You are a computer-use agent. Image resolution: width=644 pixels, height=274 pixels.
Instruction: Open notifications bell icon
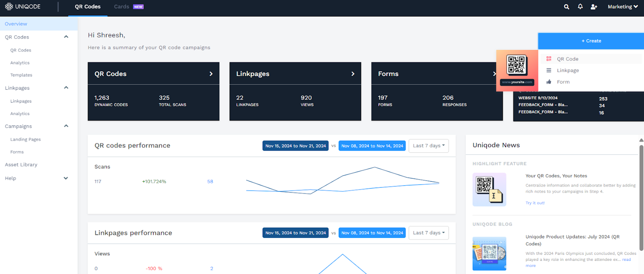580,7
